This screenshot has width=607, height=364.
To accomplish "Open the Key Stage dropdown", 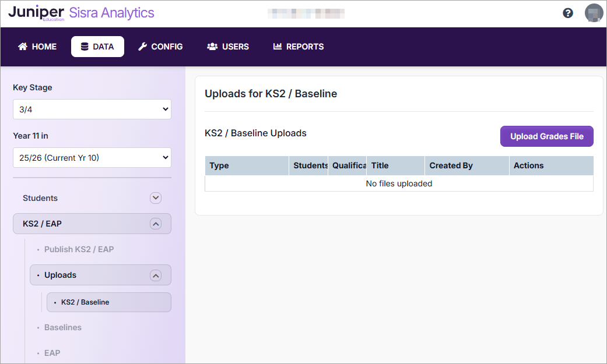I will [92, 109].
